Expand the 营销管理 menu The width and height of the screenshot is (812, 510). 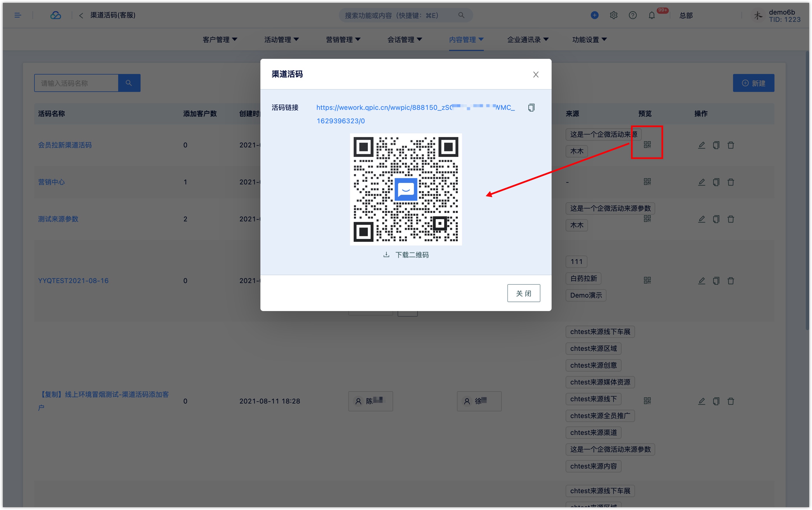[343, 40]
